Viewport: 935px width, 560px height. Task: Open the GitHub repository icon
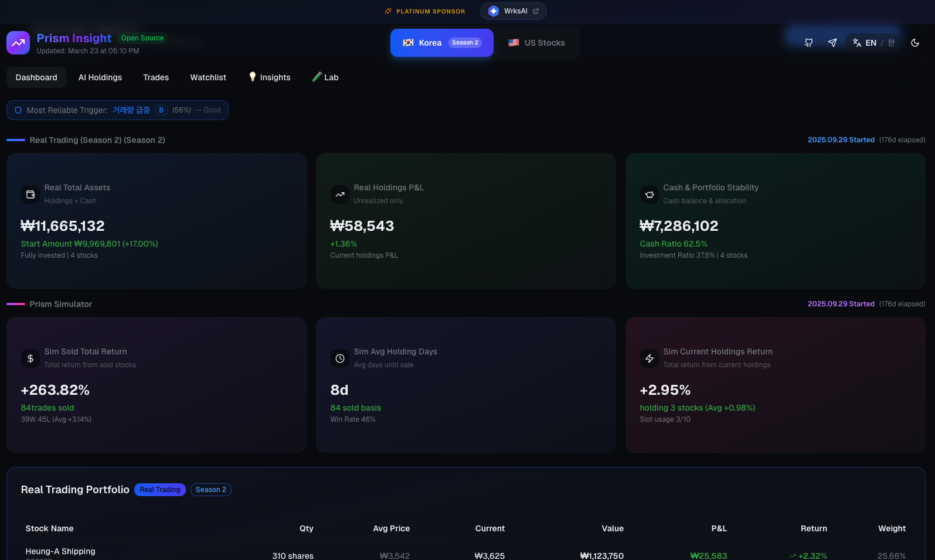tap(808, 43)
